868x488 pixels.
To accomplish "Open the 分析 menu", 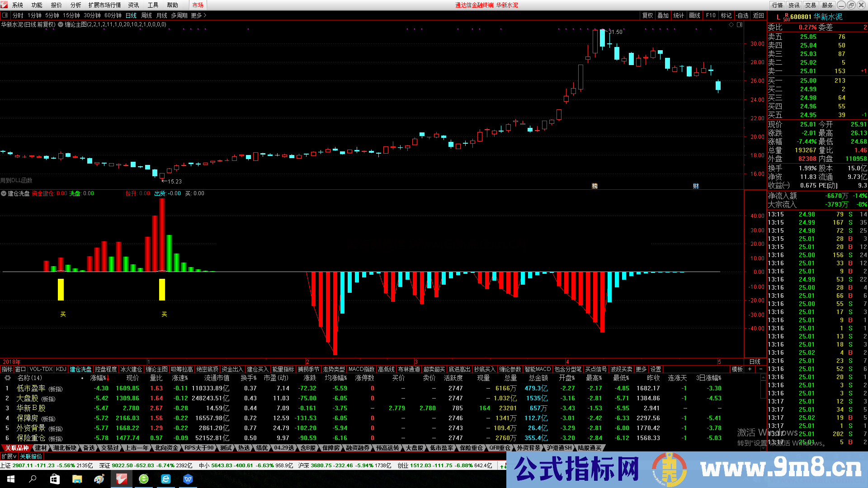I will [x=75, y=5].
